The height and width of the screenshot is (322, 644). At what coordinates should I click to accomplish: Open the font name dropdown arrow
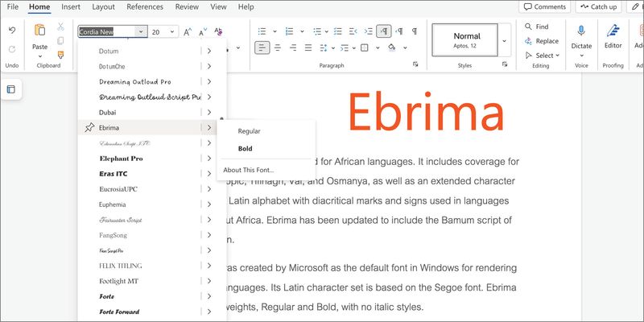tap(141, 32)
